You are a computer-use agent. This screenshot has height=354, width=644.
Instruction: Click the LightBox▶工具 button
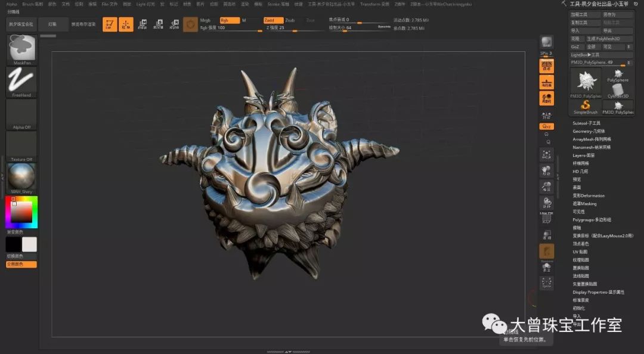(x=601, y=55)
